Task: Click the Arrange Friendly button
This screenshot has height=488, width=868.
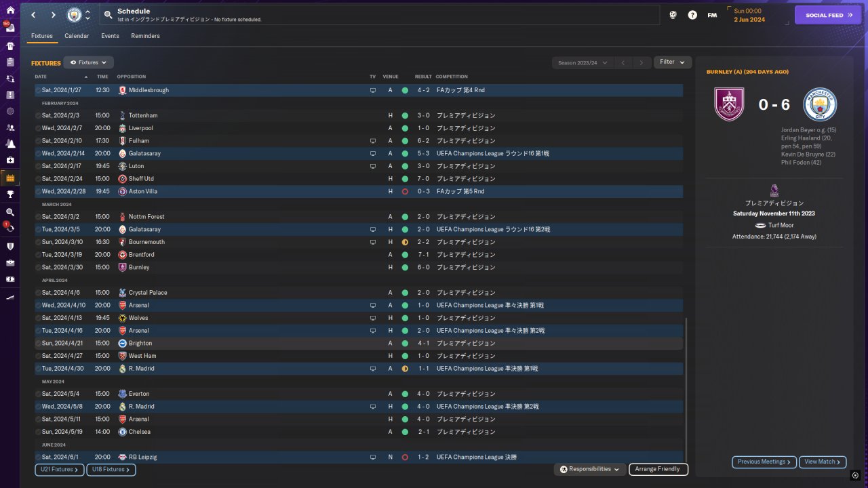Action: (658, 469)
